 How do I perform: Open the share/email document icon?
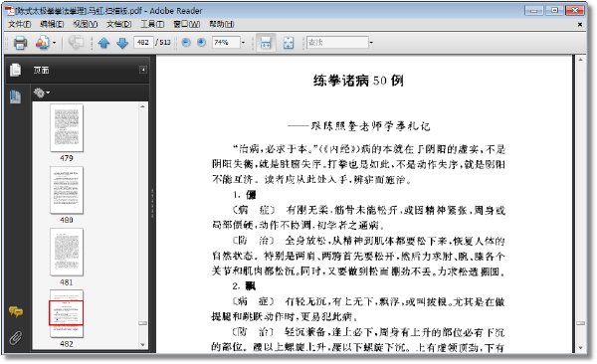point(42,42)
